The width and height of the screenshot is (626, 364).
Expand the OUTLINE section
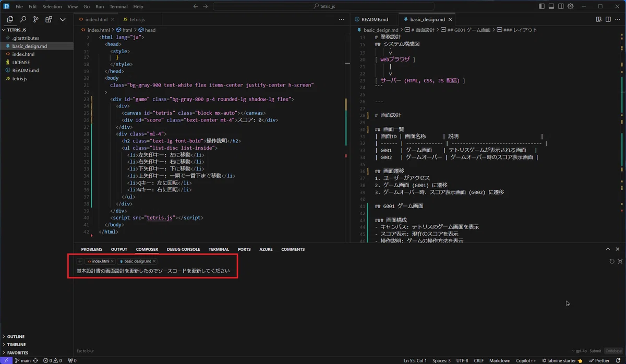coord(37,336)
